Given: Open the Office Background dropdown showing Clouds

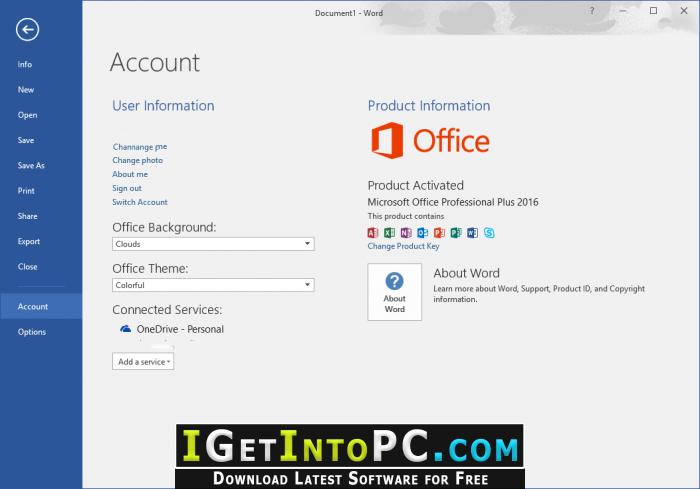Looking at the screenshot, I should click(x=213, y=244).
